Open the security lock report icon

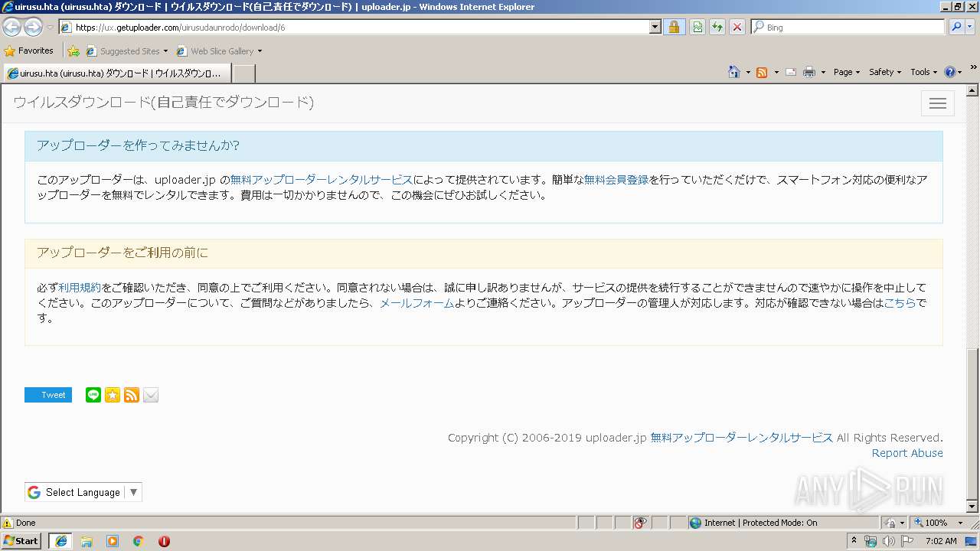(x=674, y=28)
